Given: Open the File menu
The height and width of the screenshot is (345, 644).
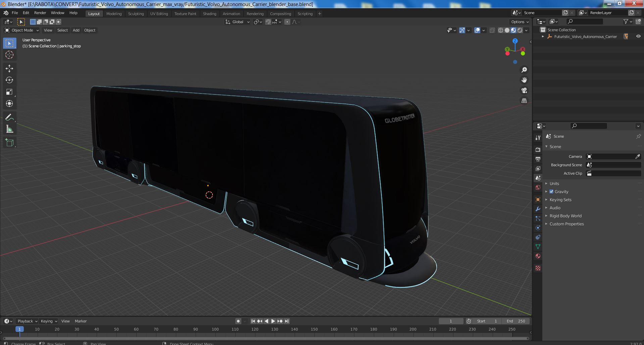Looking at the screenshot, I should tap(15, 13).
